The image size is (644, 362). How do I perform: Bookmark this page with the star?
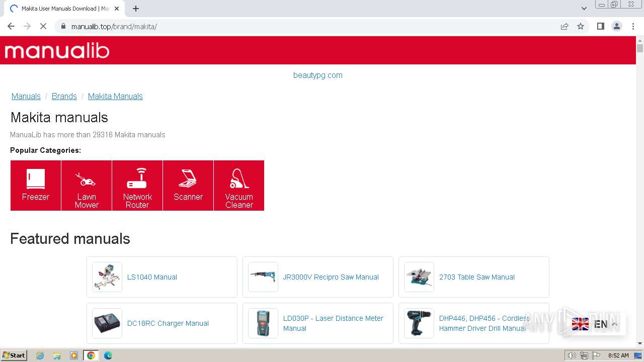coord(581,26)
